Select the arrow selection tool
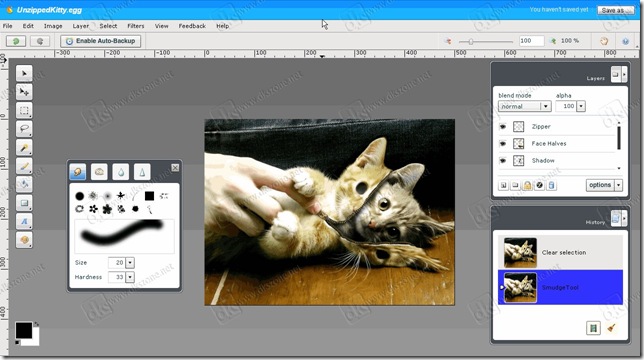 [x=24, y=73]
